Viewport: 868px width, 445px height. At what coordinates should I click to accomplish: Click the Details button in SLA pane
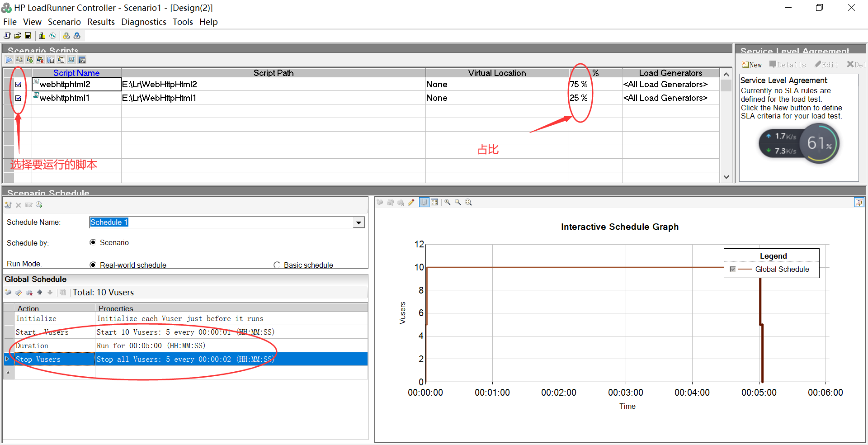(788, 65)
